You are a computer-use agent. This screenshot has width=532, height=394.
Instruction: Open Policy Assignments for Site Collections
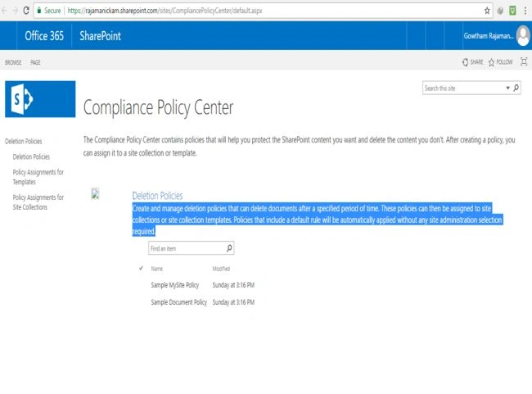38,202
